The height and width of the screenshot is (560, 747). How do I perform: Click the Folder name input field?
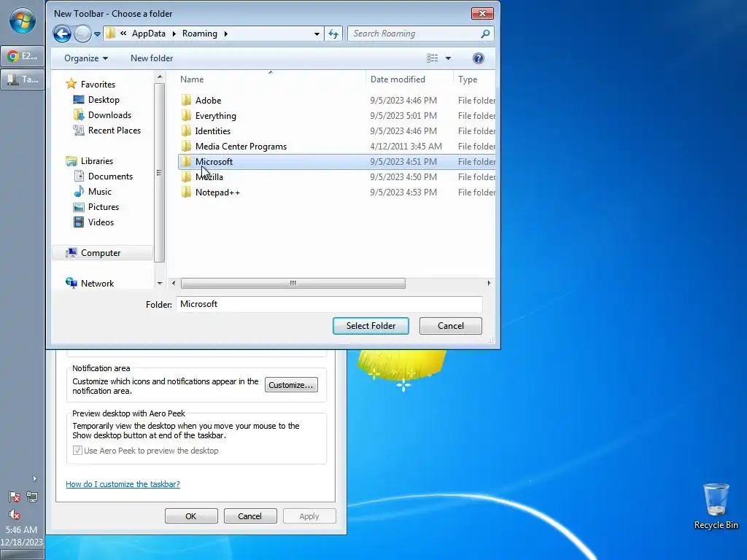(329, 304)
